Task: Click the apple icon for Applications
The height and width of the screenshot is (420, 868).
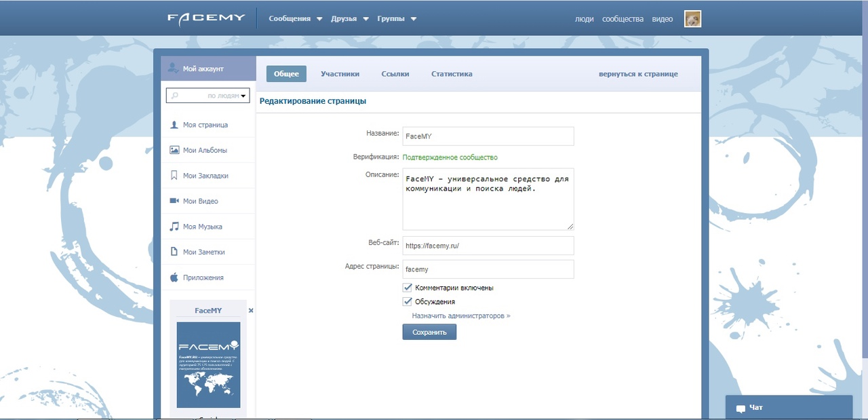Action: click(174, 278)
